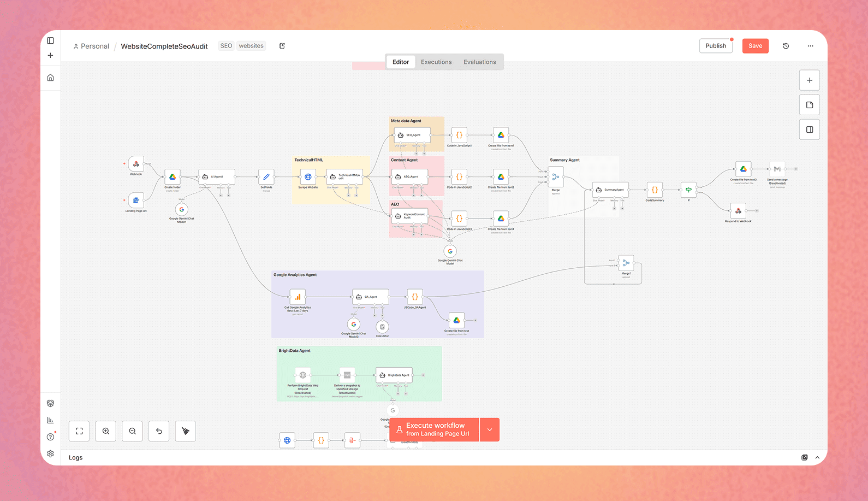Open the workflow version history
Screen dimensions: 868x501
(786, 46)
